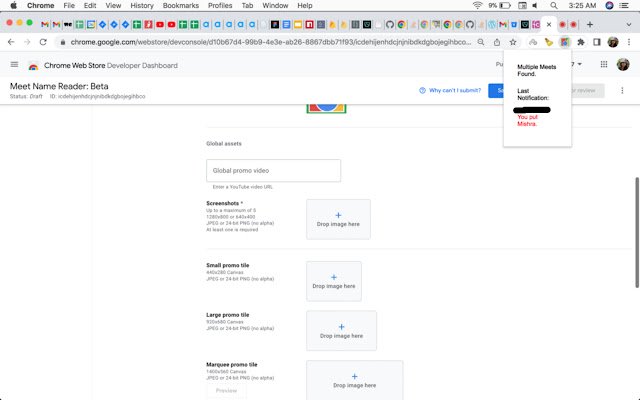Open the Edit menu

pyautogui.click(x=90, y=6)
